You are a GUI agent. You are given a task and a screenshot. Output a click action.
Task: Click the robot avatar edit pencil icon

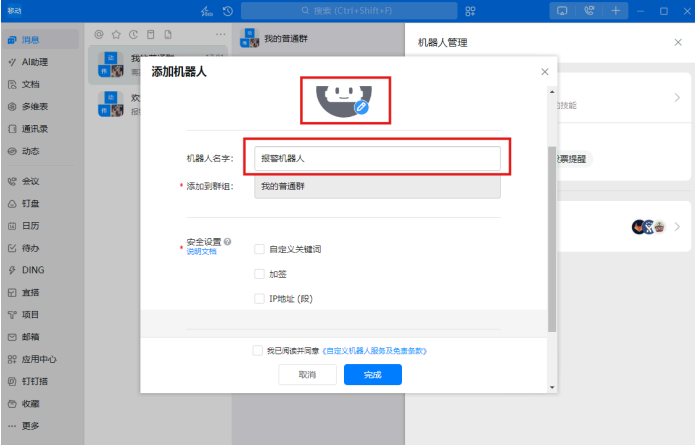(362, 106)
